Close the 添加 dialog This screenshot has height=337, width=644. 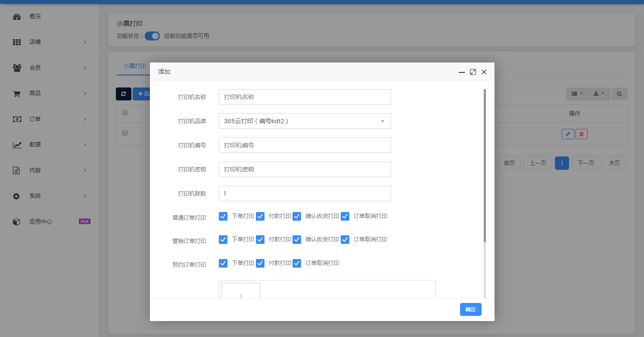[x=484, y=72]
